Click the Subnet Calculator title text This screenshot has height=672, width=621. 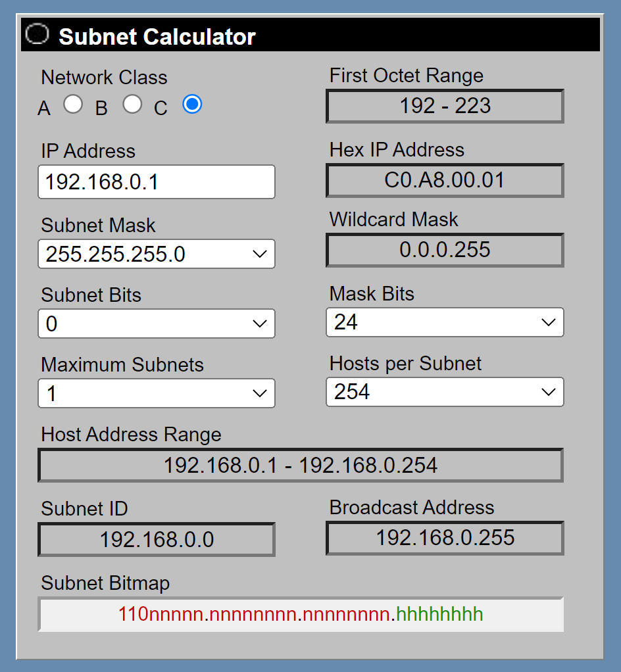pyautogui.click(x=157, y=36)
